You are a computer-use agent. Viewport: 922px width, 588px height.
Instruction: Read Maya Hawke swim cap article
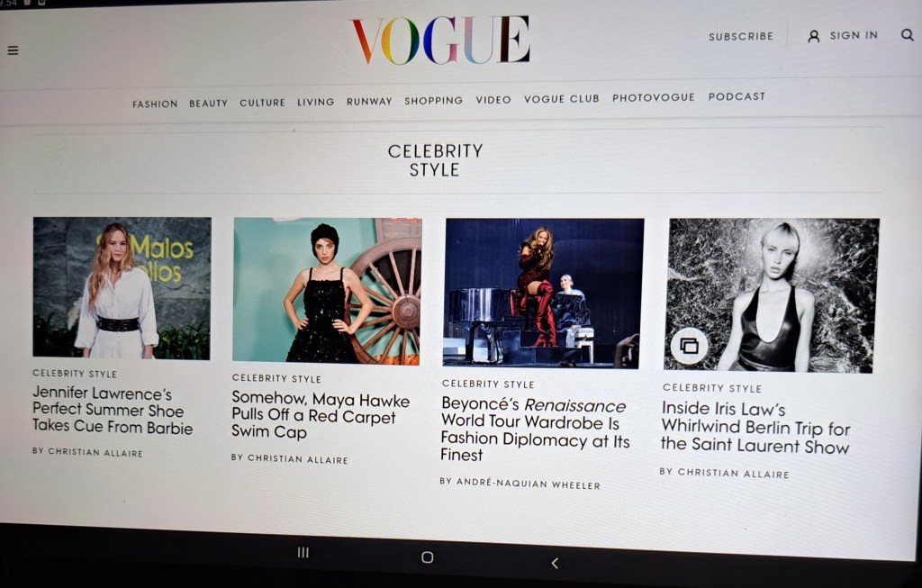coord(321,415)
